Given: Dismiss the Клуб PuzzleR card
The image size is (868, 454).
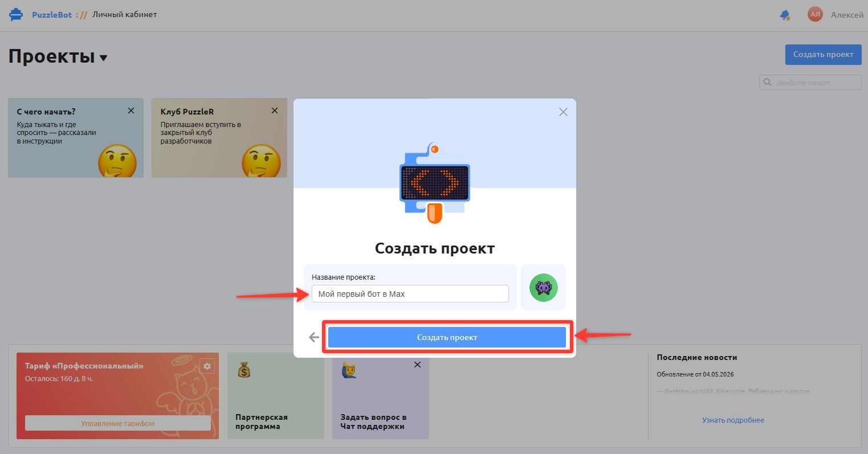Looking at the screenshot, I should pyautogui.click(x=275, y=111).
